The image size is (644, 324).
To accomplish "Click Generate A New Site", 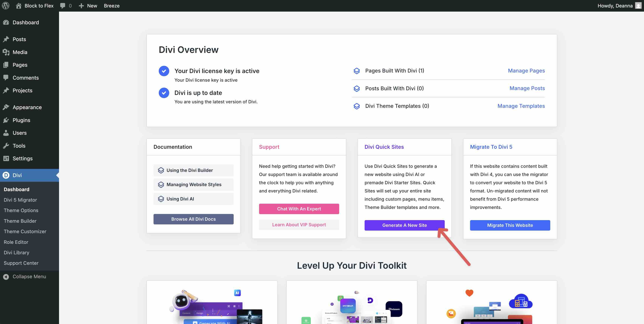I will [x=405, y=225].
